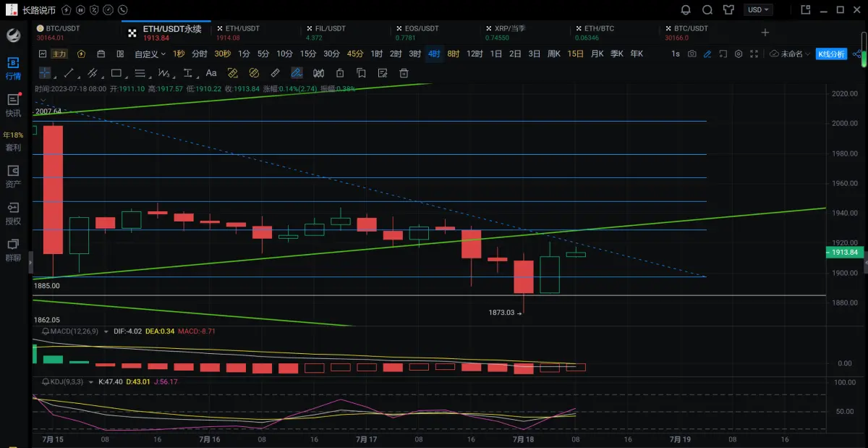This screenshot has width=868, height=448.
Task: Expand the 自定义 timeframe dropdown
Action: (150, 54)
